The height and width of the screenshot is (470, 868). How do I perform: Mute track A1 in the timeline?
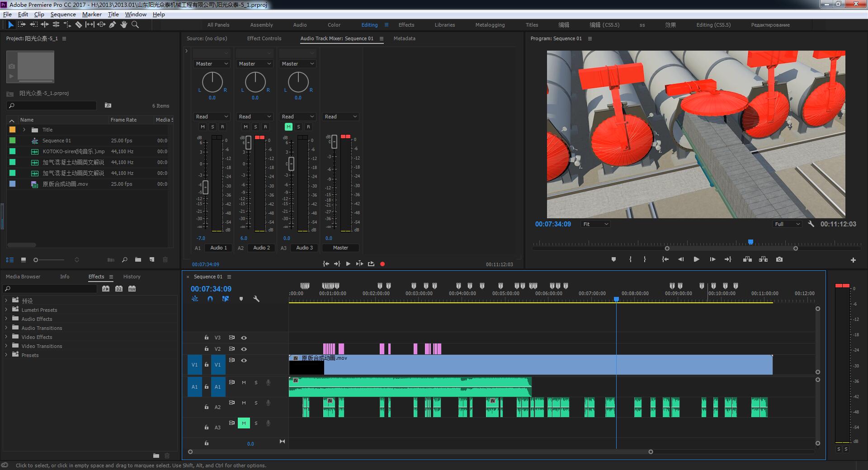(244, 383)
